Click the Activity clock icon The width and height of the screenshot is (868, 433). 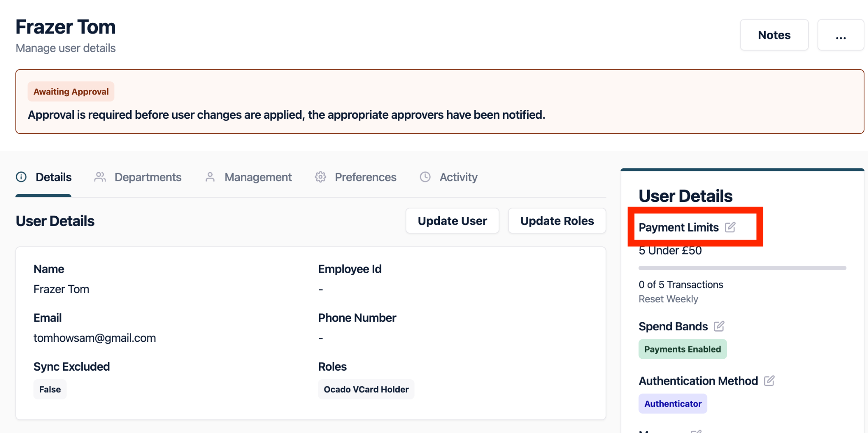pyautogui.click(x=425, y=177)
